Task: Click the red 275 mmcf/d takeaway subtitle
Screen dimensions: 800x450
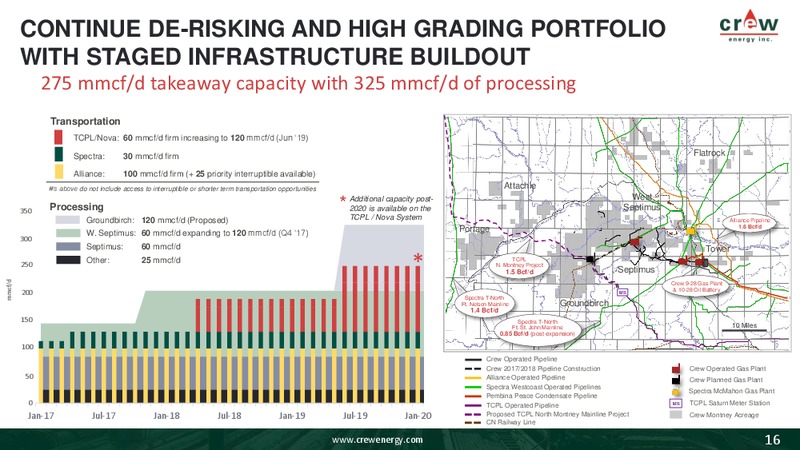Action: click(x=308, y=83)
